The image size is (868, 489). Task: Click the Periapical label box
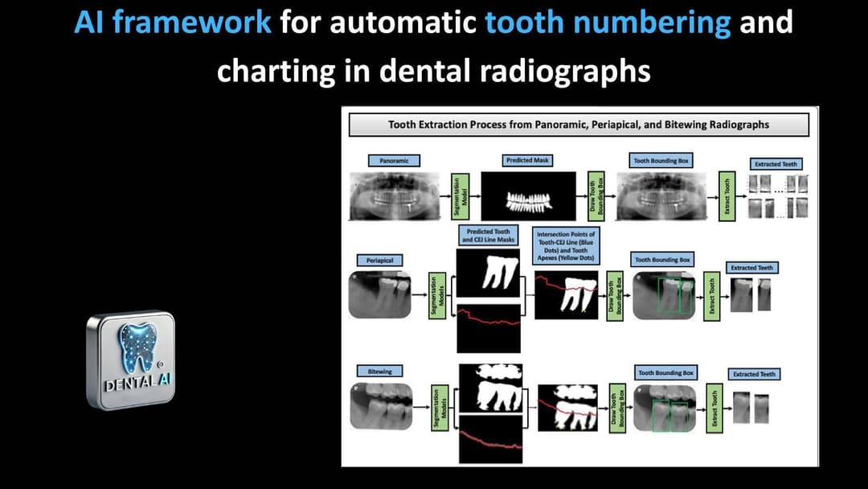point(379,261)
